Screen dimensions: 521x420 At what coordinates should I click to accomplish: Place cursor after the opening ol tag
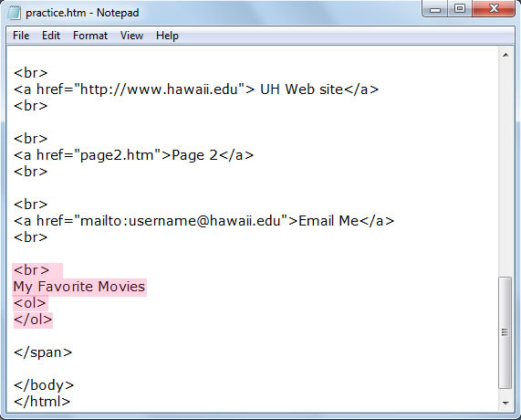47,303
